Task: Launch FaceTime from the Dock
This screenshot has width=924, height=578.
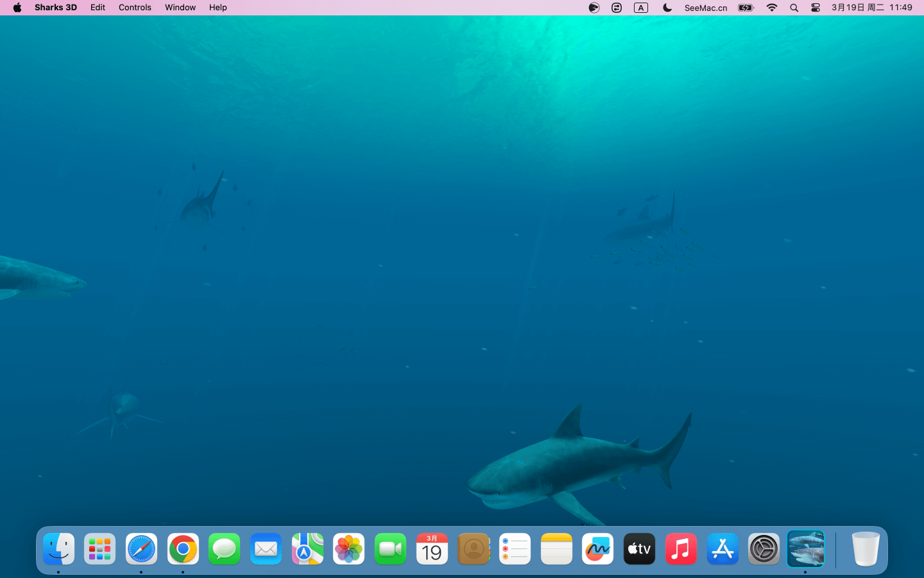Action: [x=390, y=549]
